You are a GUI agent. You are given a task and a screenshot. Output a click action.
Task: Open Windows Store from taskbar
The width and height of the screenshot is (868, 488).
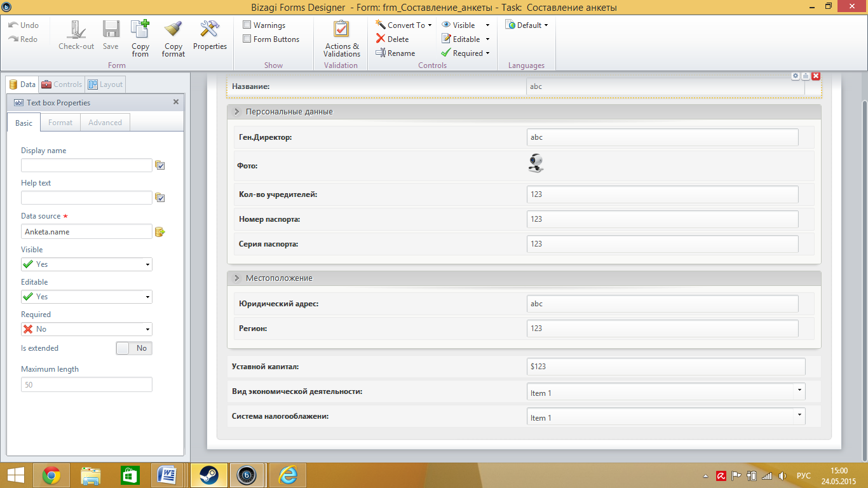130,475
